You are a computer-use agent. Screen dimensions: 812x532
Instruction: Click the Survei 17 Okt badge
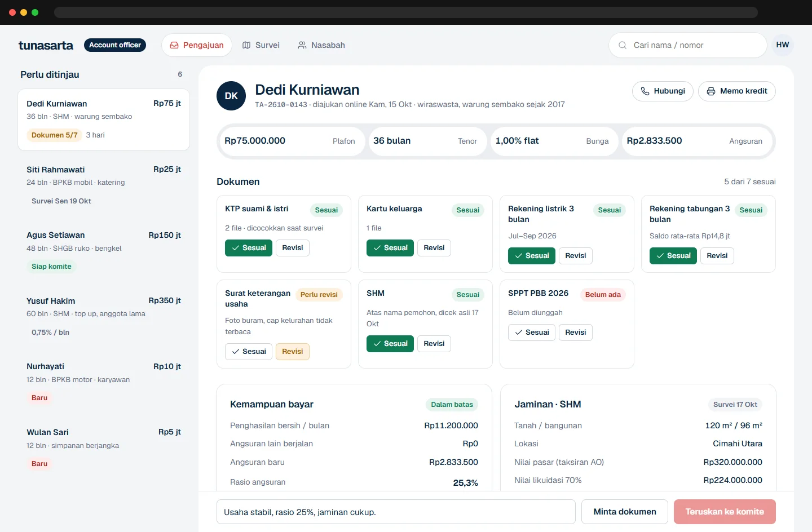coord(735,405)
